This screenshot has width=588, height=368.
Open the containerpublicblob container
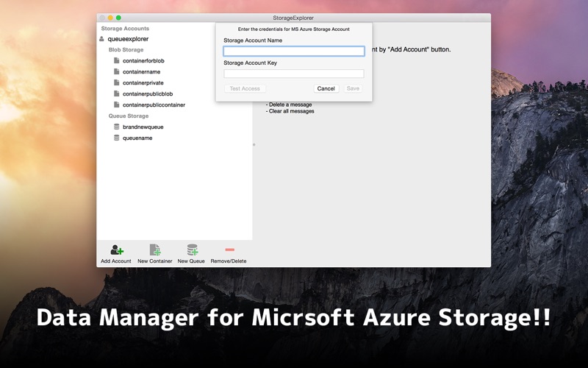click(148, 94)
